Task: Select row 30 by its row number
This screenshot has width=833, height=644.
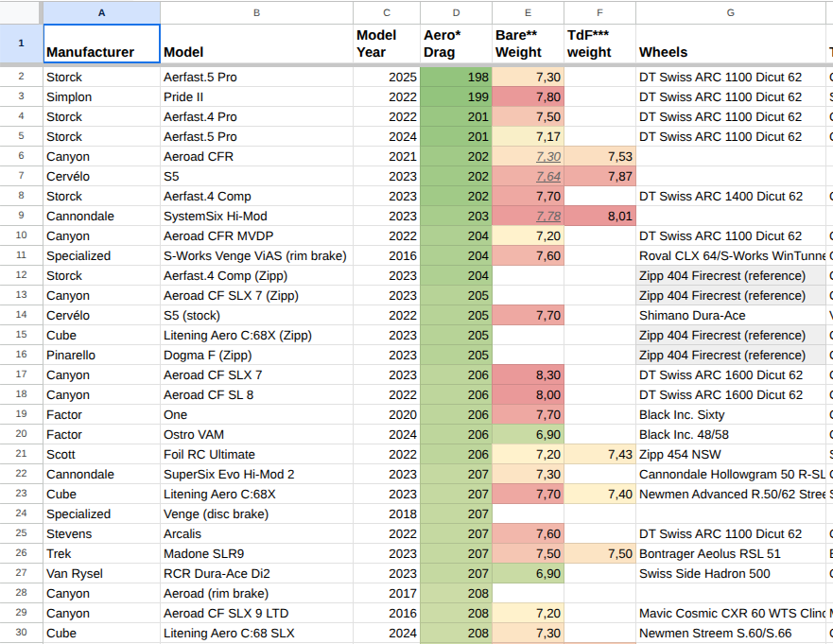Action: tap(21, 633)
